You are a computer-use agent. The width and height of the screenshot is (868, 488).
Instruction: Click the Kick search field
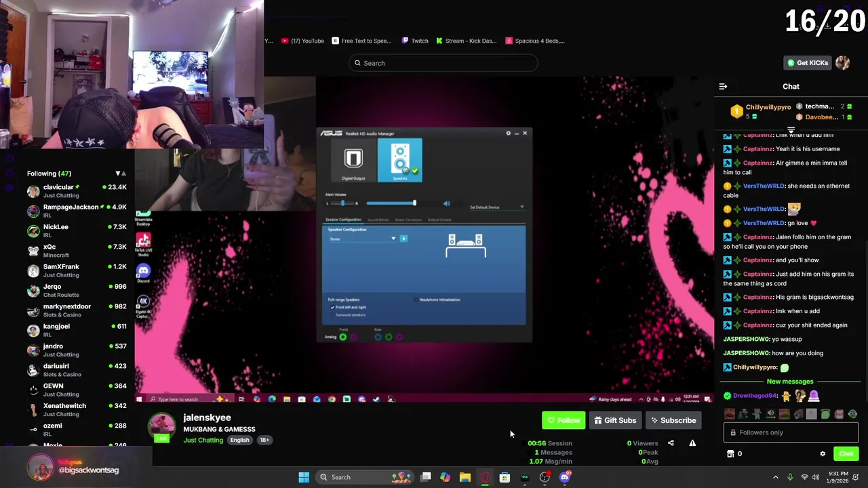[x=443, y=63]
